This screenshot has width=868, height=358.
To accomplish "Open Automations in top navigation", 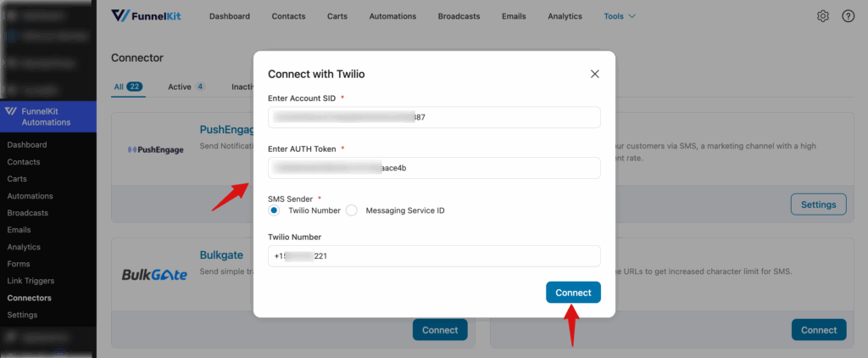I will (x=392, y=16).
